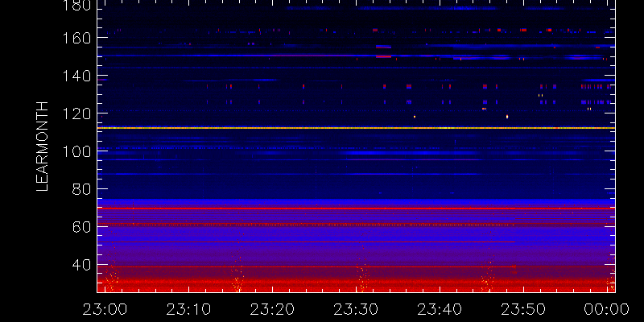Image resolution: width=644 pixels, height=322 pixels.
Task: Click the 160 frequency axis label
Action: tap(77, 38)
